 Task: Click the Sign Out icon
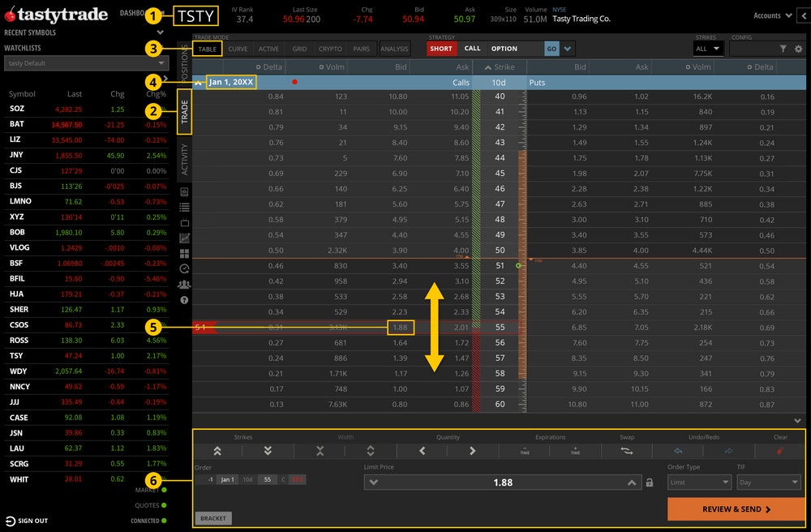(x=11, y=521)
